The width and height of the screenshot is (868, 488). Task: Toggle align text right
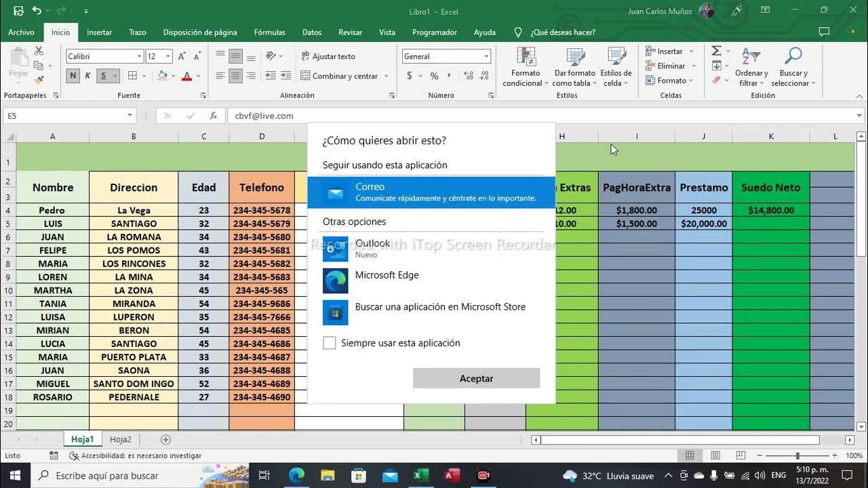[x=251, y=76]
